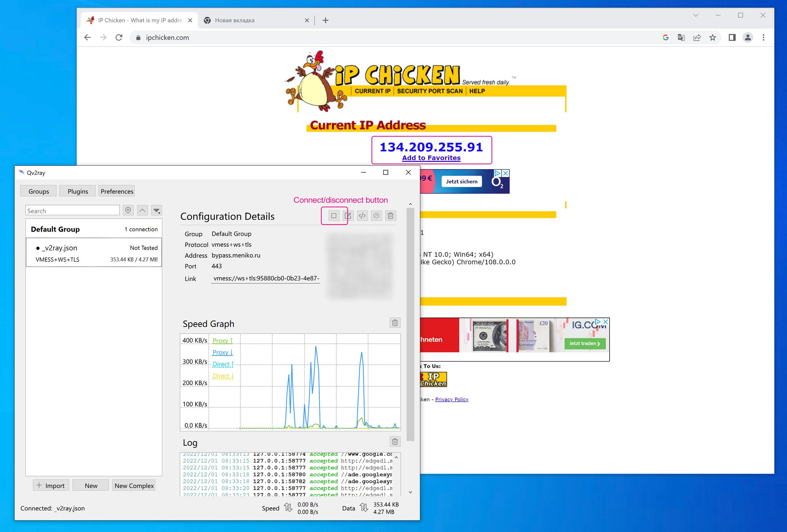Click the connect/disconnect button in Configuration Details

point(334,216)
